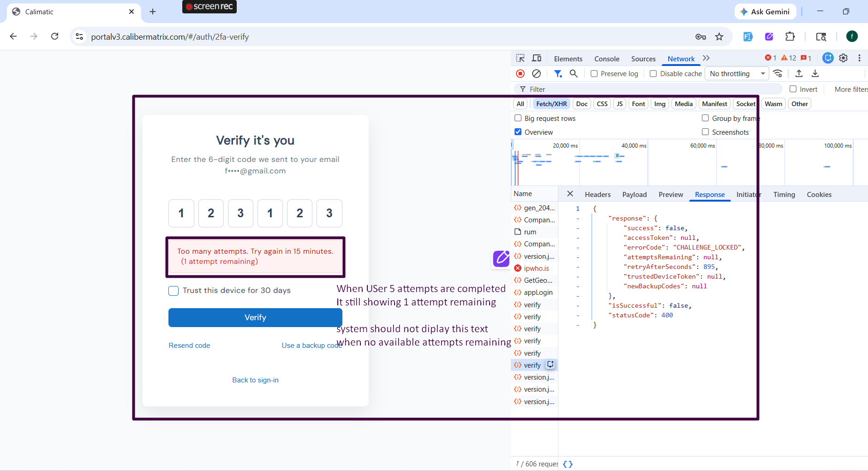Image resolution: width=868 pixels, height=471 pixels.
Task: Open the No throttling dropdown
Action: click(x=737, y=74)
